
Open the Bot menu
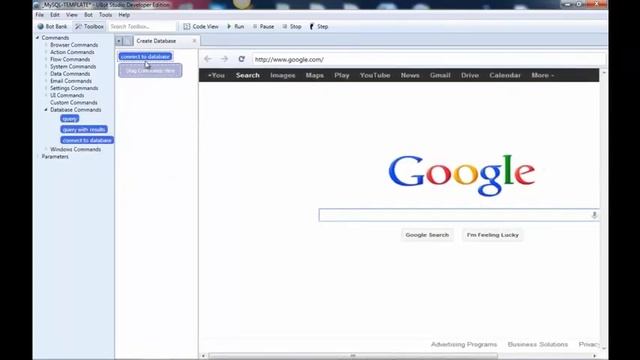pyautogui.click(x=88, y=15)
